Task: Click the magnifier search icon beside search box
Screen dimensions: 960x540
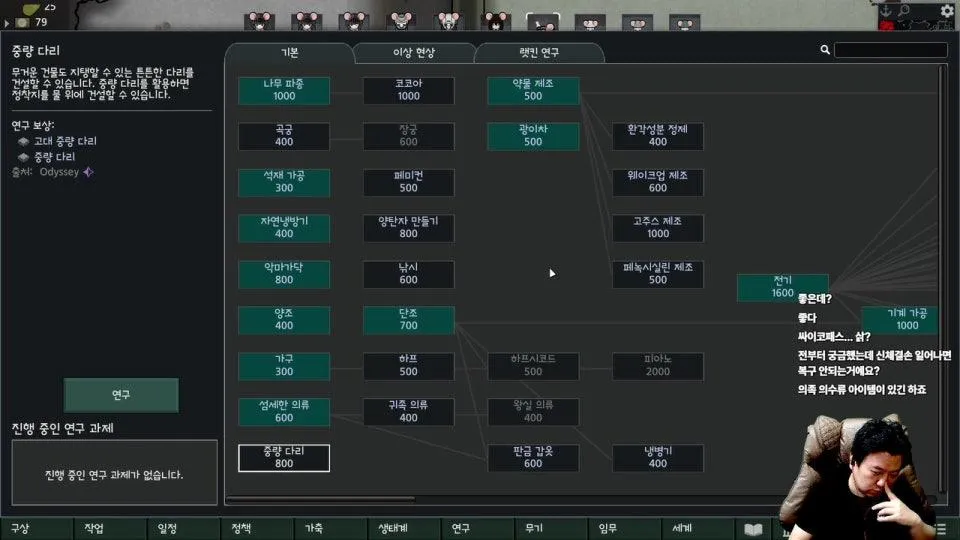Action: [825, 50]
